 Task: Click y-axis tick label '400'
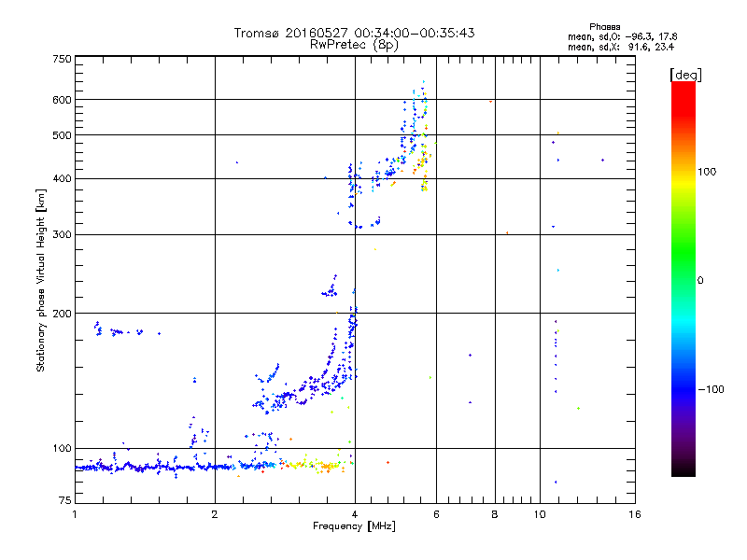click(62, 179)
